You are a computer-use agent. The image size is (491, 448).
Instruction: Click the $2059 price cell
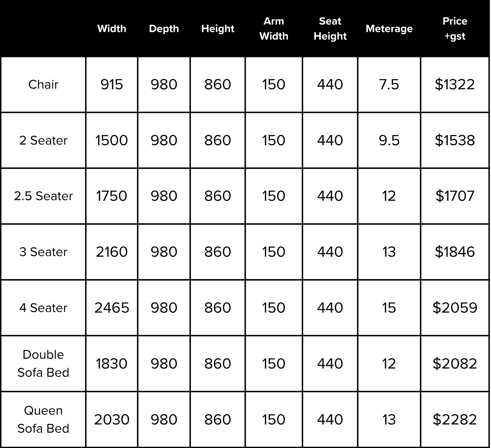[x=455, y=308]
